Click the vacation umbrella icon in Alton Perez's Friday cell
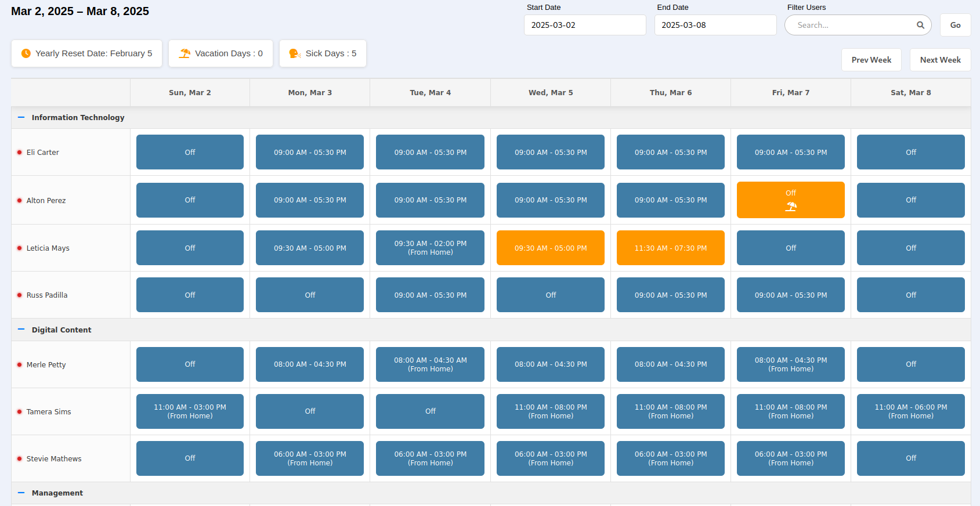Screen dimensions: 980x506 click(x=791, y=207)
